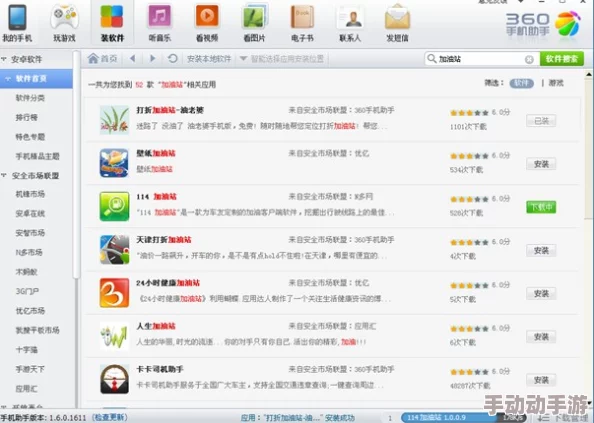Open the 听音乐 music icon
The width and height of the screenshot is (594, 423).
[159, 17]
